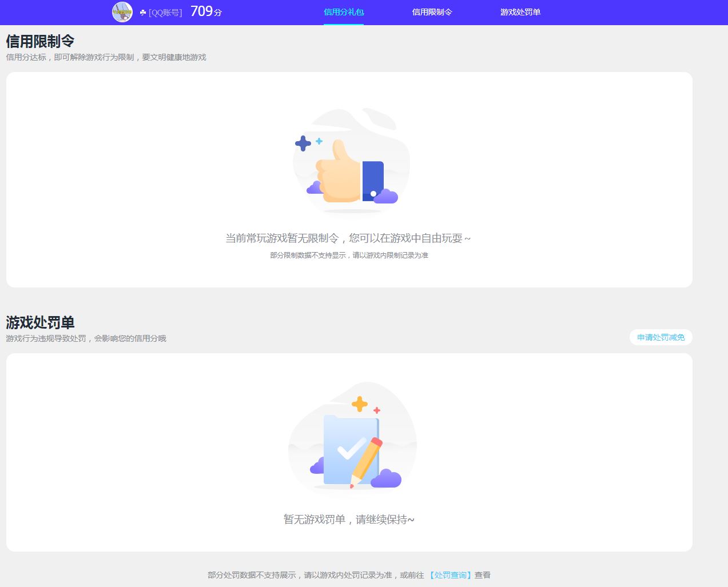Select the 游戏处罚单 tab
Viewport: 728px width, 587px height.
[519, 12]
